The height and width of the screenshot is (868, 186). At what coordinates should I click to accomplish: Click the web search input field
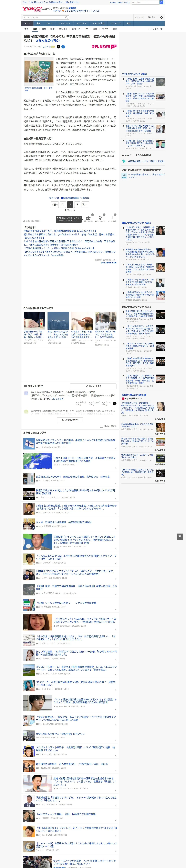click(x=145, y=2)
